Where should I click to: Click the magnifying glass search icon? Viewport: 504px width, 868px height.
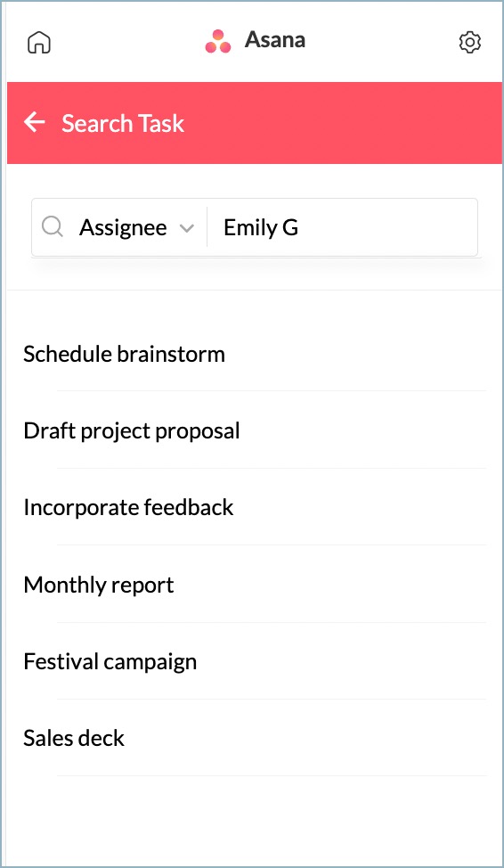pos(53,227)
